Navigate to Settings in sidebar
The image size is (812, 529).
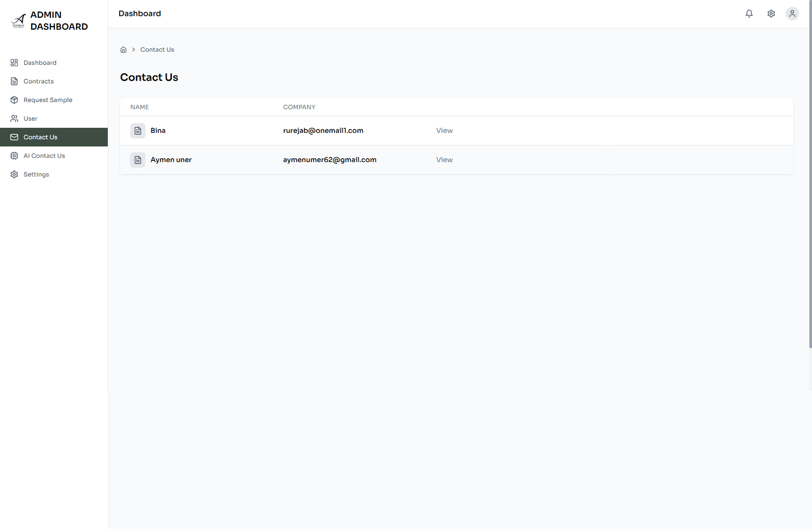tap(36, 175)
